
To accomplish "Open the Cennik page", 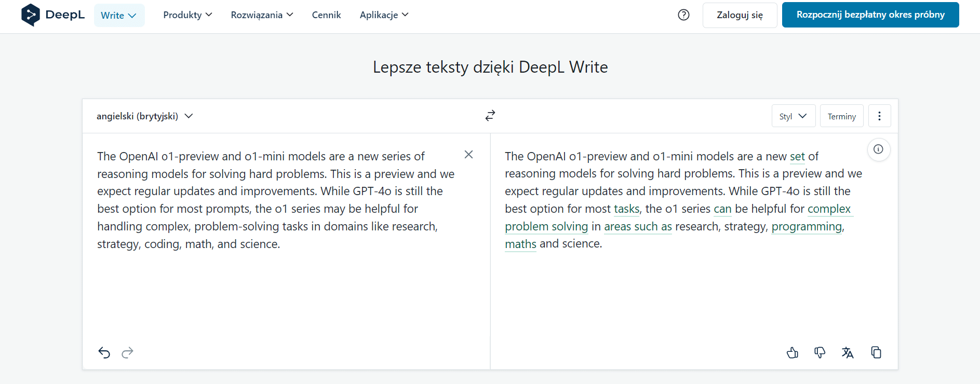I will point(326,15).
